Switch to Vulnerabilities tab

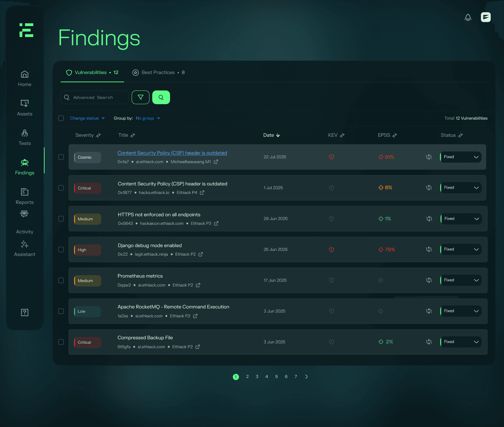tap(92, 73)
